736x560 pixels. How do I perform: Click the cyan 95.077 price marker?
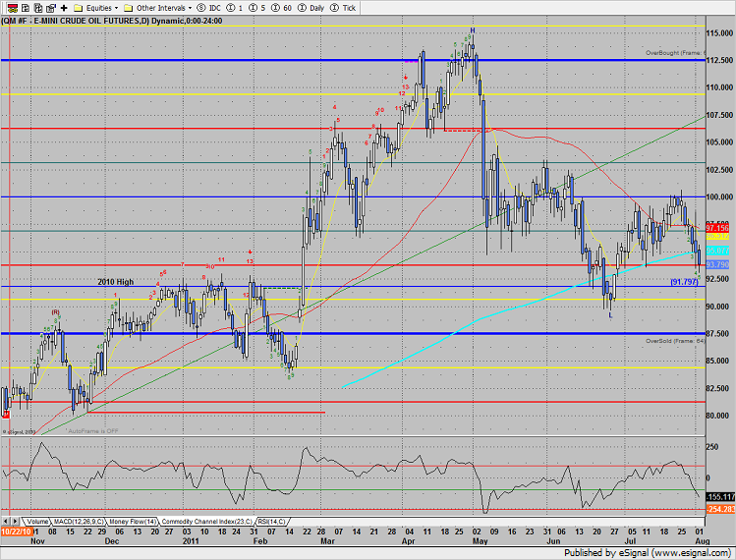pos(717,251)
